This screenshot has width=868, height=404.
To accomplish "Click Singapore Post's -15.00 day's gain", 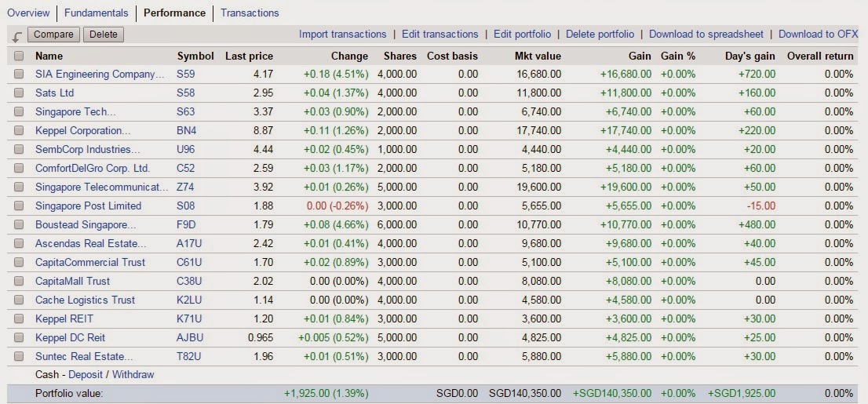I will pyautogui.click(x=761, y=206).
